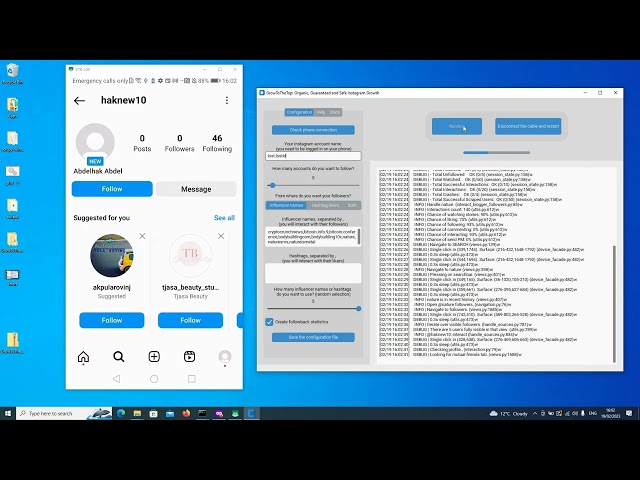Open the GrowToTheTop app taskbar icon
Screen dimensions: 640x480
click(251, 413)
